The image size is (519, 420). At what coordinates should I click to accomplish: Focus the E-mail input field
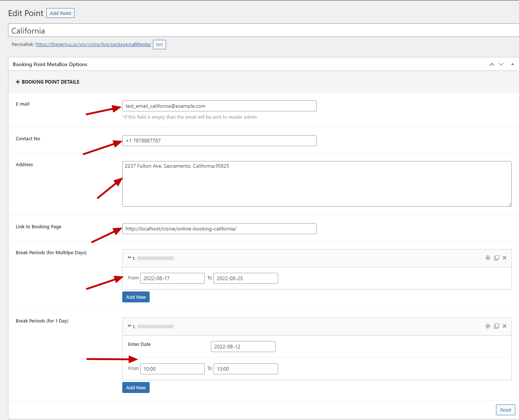pyautogui.click(x=219, y=106)
